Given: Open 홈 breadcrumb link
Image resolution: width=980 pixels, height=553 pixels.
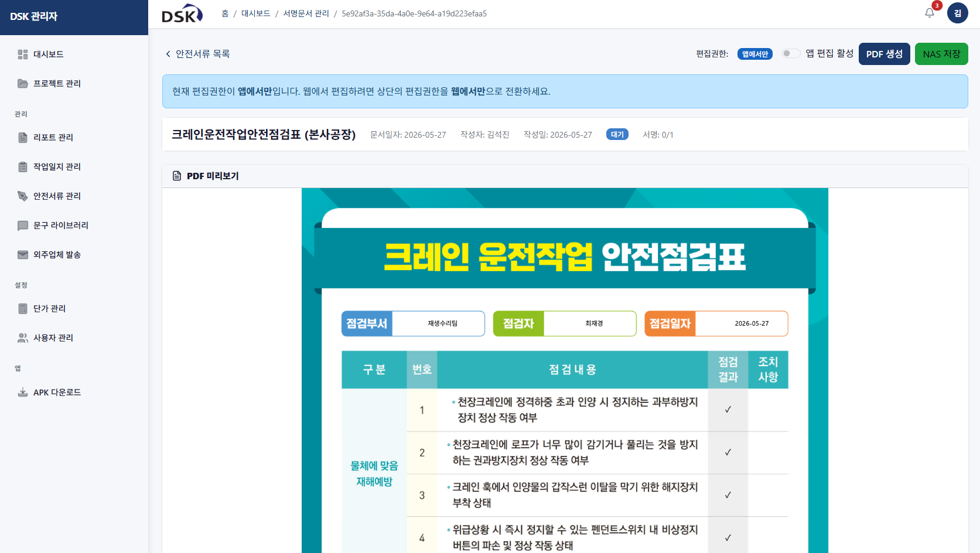Looking at the screenshot, I should tap(225, 13).
